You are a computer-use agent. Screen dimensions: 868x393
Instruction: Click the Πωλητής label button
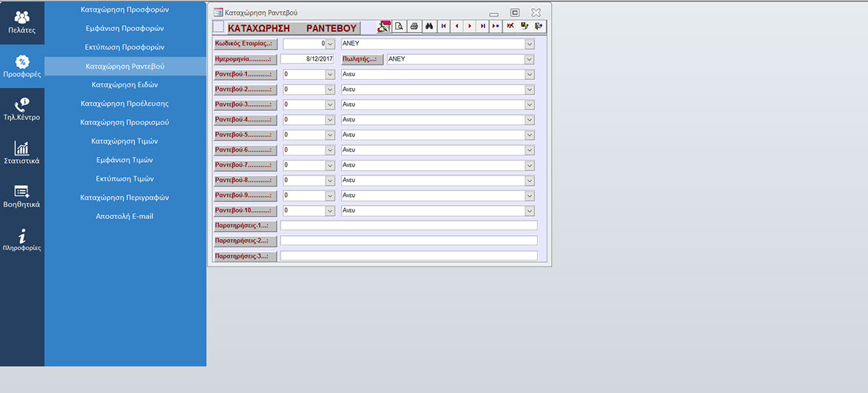(x=362, y=59)
